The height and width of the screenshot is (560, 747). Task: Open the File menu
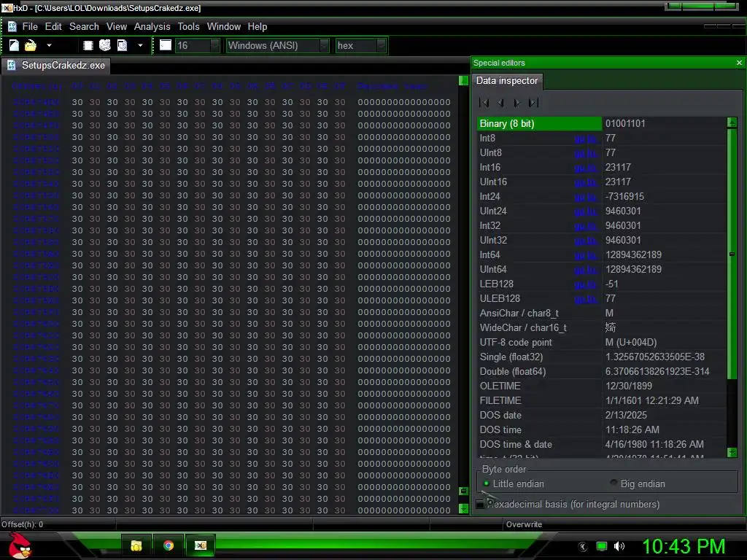(x=30, y=27)
